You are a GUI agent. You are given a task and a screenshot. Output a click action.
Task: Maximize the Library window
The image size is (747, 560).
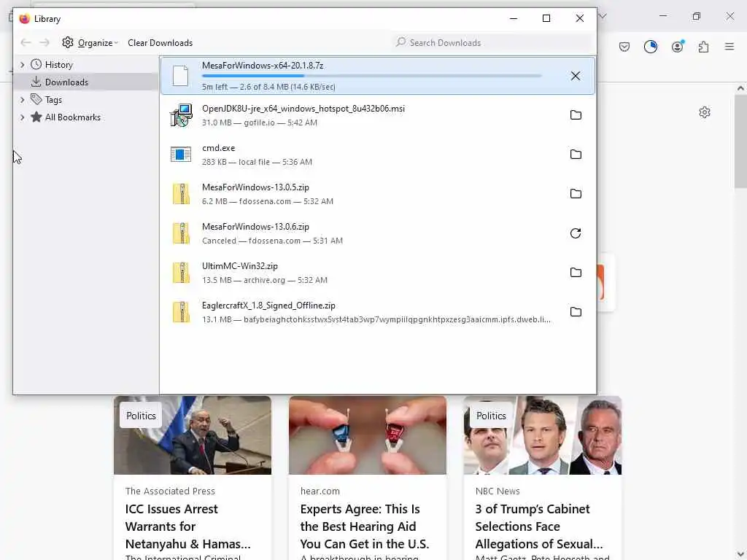pos(546,18)
